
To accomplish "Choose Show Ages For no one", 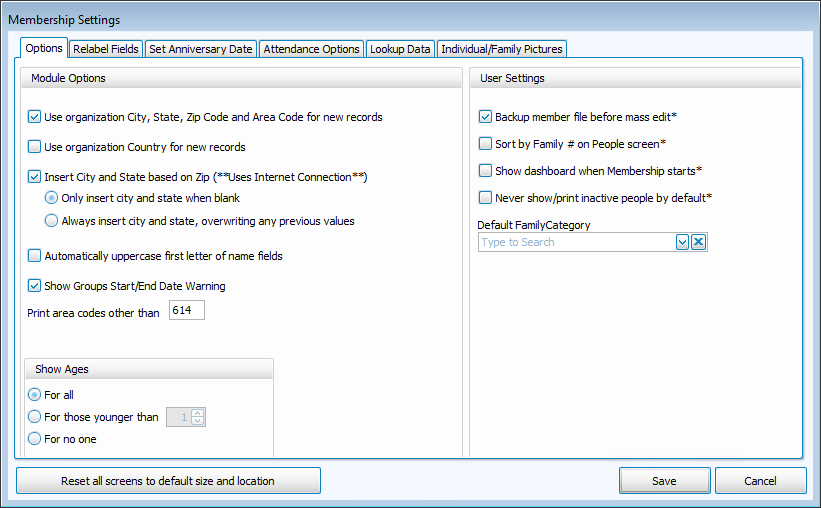I will point(35,439).
